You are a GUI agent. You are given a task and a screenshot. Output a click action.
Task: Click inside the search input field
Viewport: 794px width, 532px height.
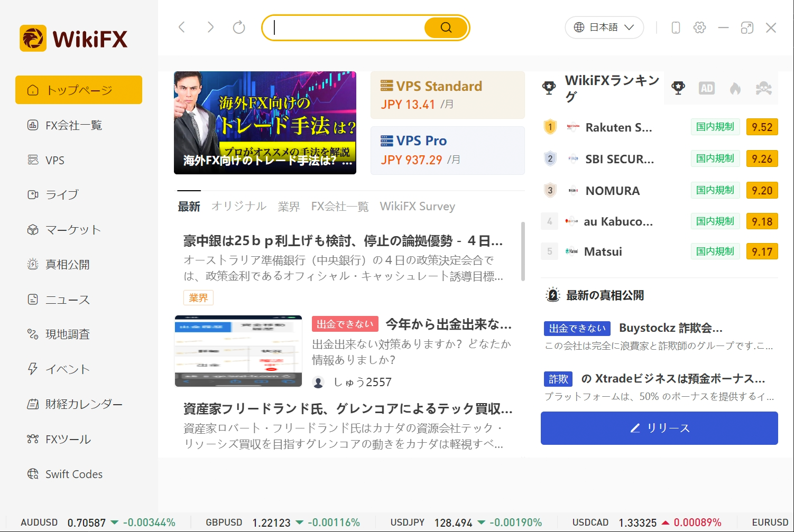click(349, 27)
